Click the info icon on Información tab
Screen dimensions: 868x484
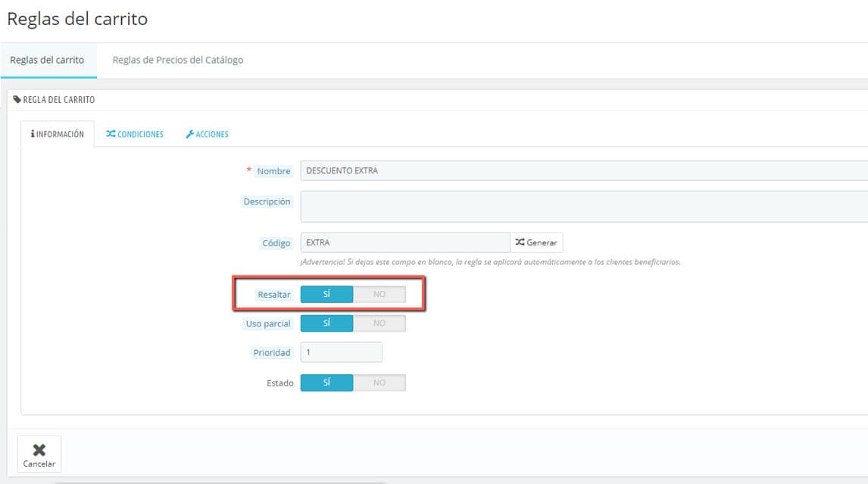[33, 134]
